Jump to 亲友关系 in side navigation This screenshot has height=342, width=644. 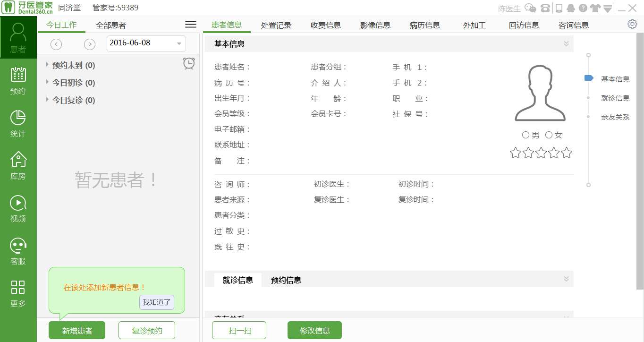(615, 117)
